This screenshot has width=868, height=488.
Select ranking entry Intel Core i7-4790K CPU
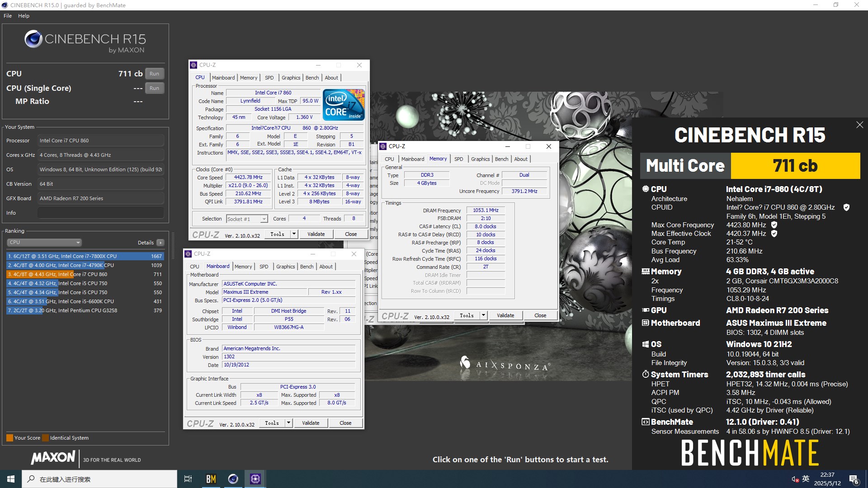coord(85,265)
